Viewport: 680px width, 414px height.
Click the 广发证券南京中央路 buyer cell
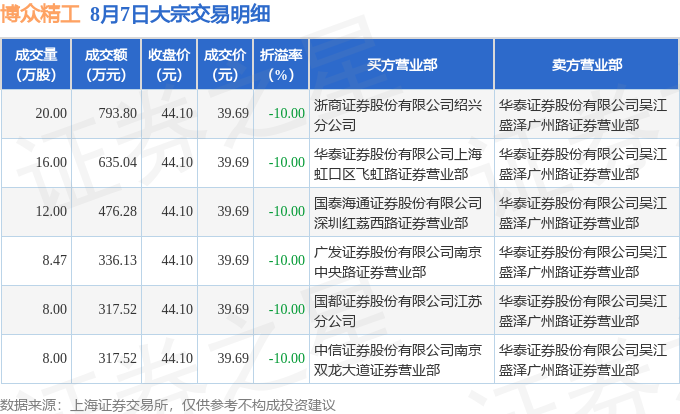pyautogui.click(x=402, y=261)
